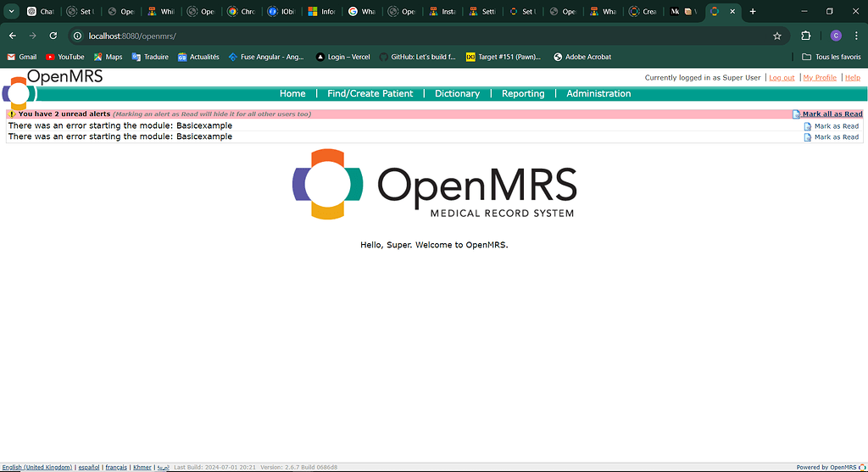Viewport: 868px width, 472px height.
Task: Expand the tab search dropdown arrow
Action: click(11, 11)
